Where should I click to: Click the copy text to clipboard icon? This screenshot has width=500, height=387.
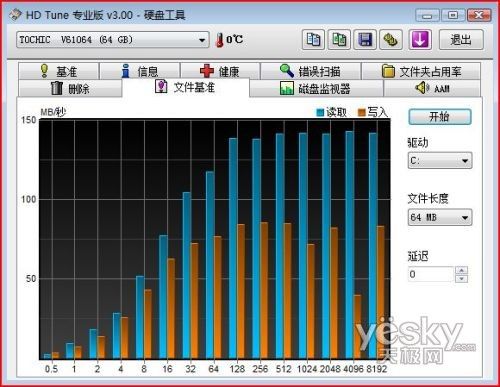(313, 40)
